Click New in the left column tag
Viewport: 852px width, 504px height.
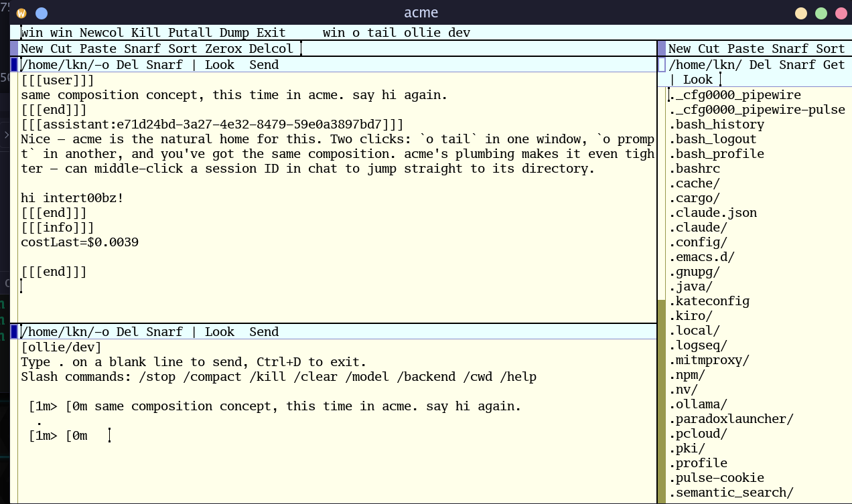point(32,49)
